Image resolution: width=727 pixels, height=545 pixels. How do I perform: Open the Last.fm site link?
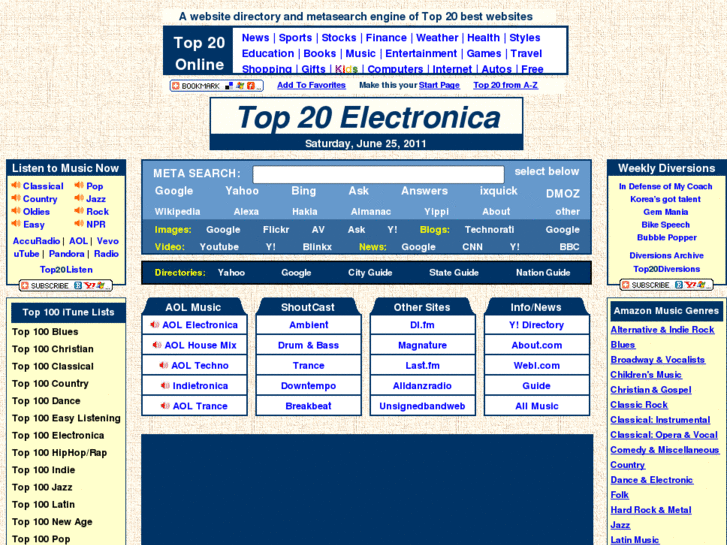click(422, 365)
